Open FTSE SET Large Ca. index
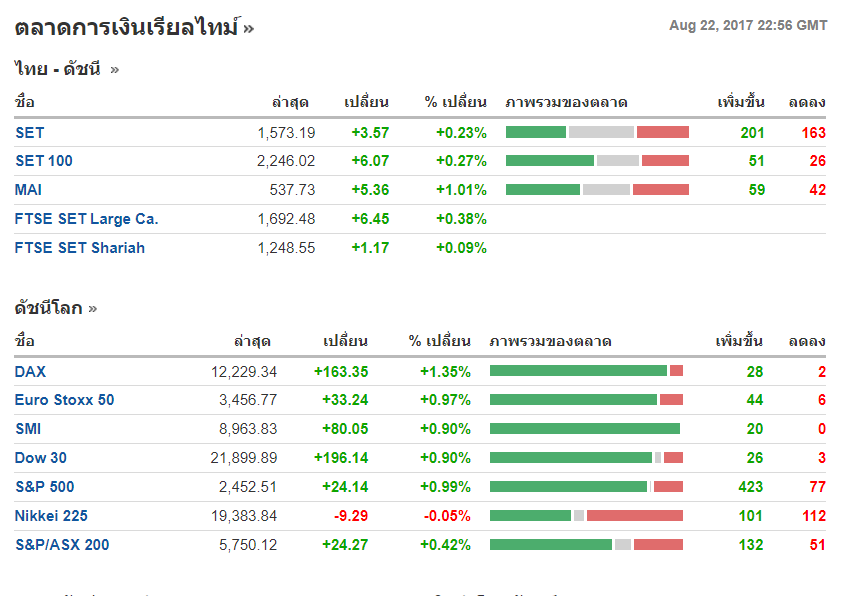This screenshot has width=856, height=596. [87, 219]
